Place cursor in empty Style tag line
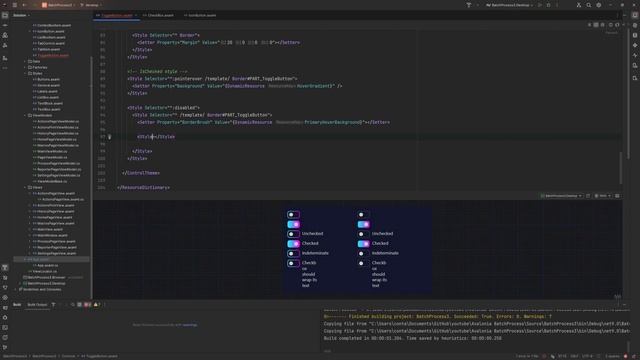 point(156,137)
